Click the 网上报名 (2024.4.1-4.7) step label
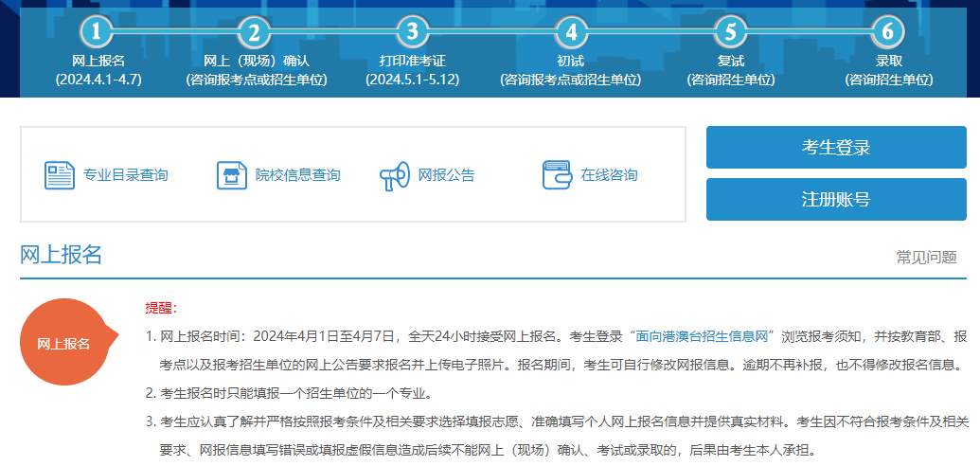This screenshot has width=980, height=466. point(98,70)
